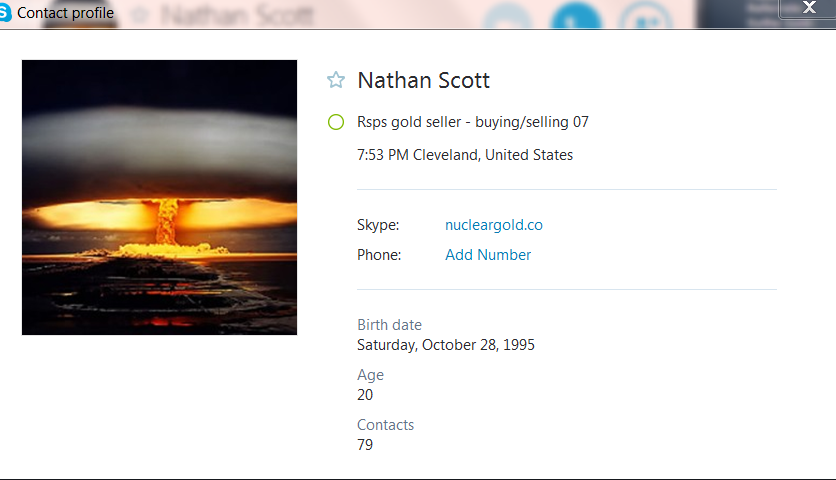Select the Saturday, October 28, 1995 birth date
This screenshot has width=836, height=480.
pos(446,345)
